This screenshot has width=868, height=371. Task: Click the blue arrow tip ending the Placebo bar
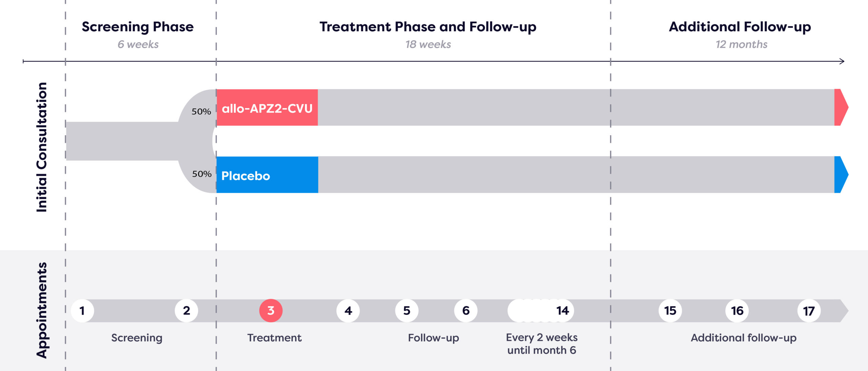point(841,174)
